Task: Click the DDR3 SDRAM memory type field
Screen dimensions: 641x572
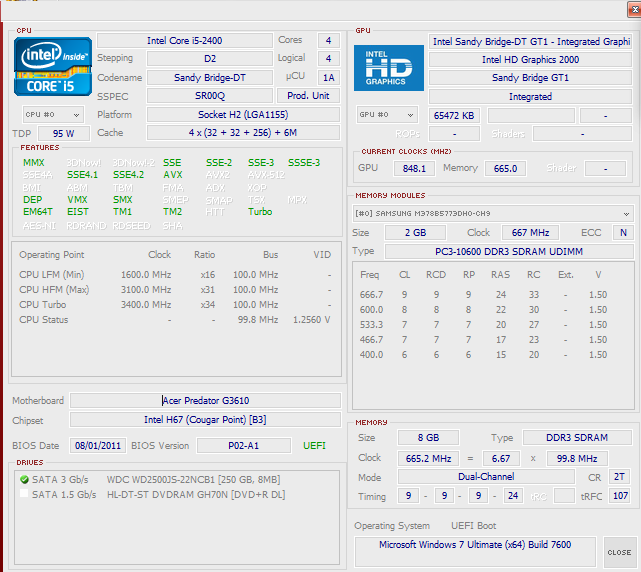Action: tap(577, 437)
